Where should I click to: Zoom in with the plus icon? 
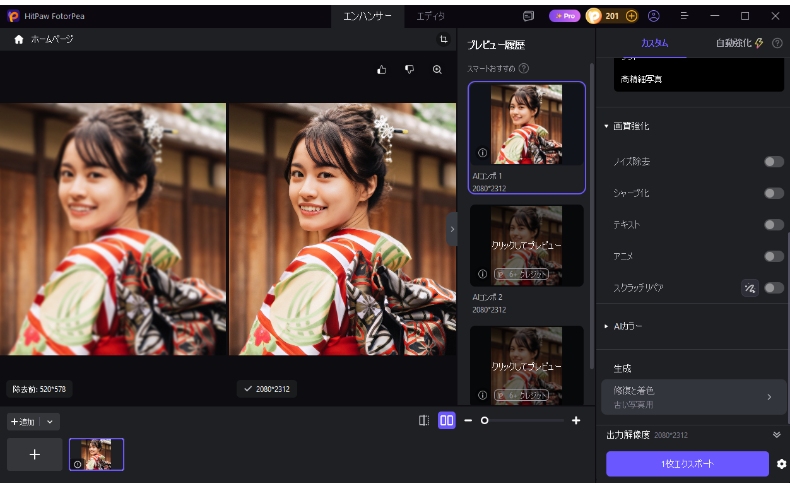click(576, 421)
